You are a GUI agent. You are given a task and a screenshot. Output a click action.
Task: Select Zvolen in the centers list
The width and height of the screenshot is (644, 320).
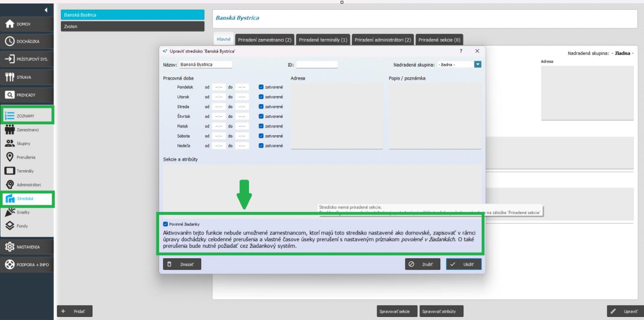(x=132, y=27)
